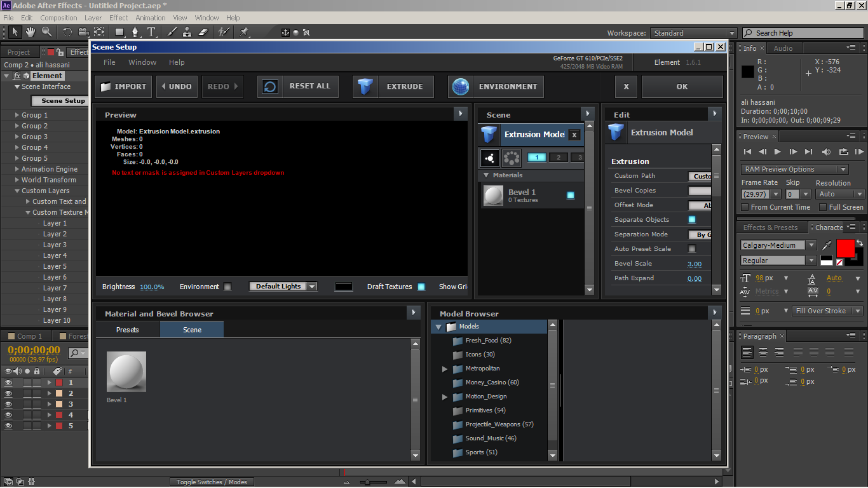
Task: Enable Full Screen checkbox
Action: click(823, 207)
